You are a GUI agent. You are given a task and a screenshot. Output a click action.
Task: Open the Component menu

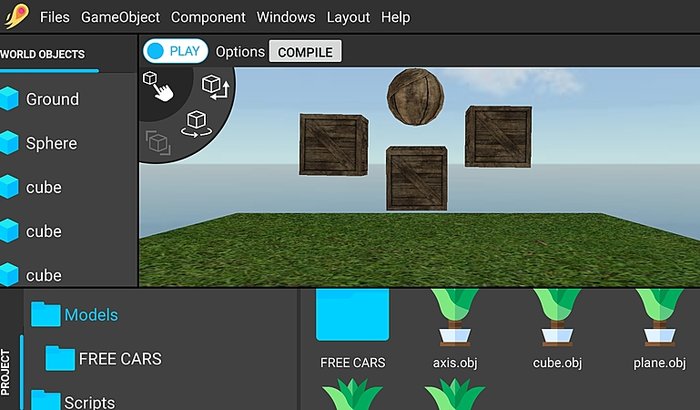pyautogui.click(x=208, y=17)
